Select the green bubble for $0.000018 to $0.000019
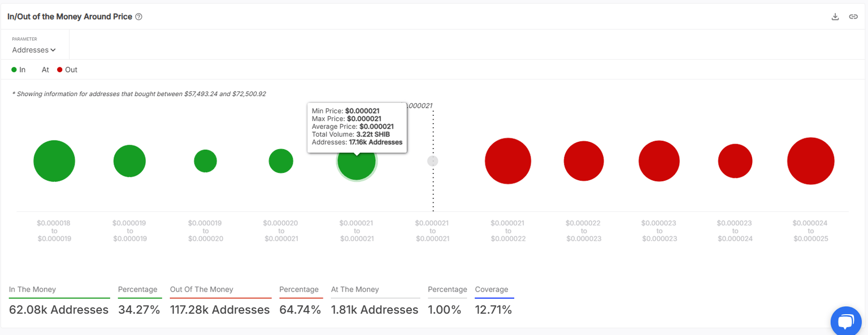The width and height of the screenshot is (868, 335). (x=54, y=161)
